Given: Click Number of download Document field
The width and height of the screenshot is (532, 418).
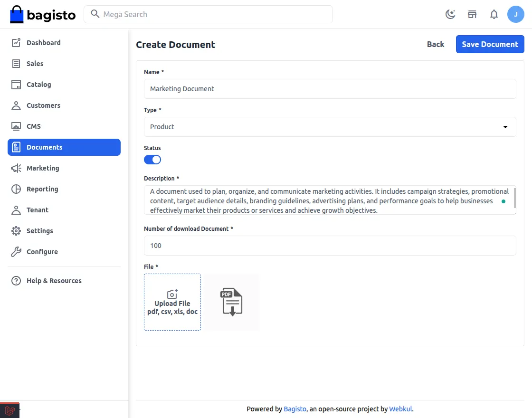Looking at the screenshot, I should 330,246.
